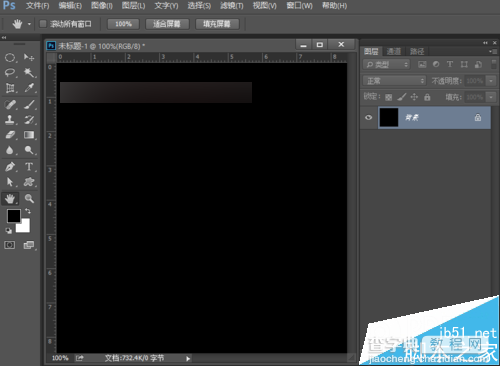
Task: Toggle the lock transparent pixels option
Action: (x=389, y=97)
